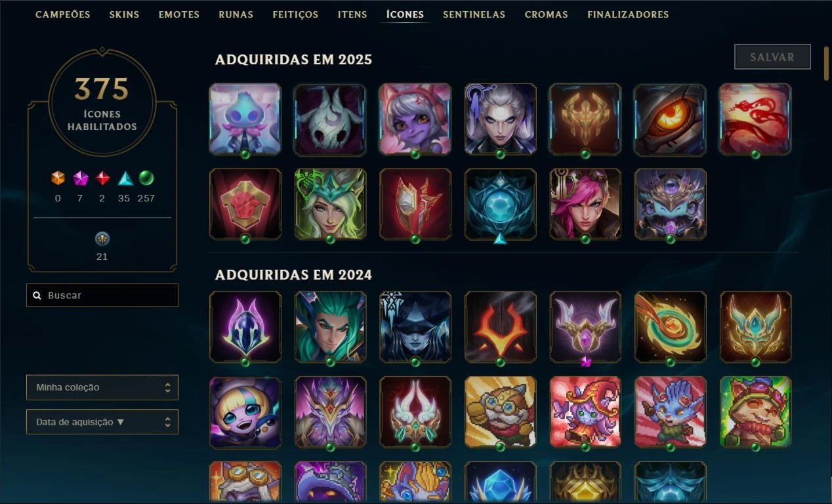Screen dimensions: 832x504
Task: Click the Salvar button
Action: coord(772,57)
